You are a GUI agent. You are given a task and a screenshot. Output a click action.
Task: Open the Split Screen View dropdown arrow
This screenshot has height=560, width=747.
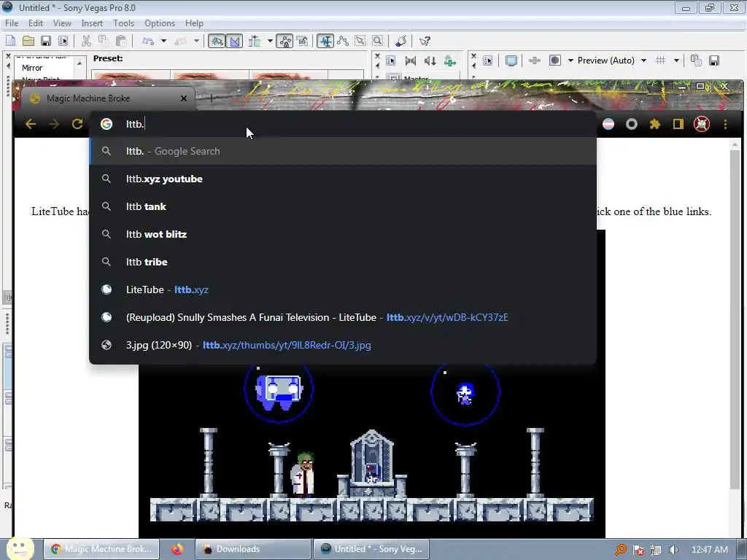click(570, 61)
